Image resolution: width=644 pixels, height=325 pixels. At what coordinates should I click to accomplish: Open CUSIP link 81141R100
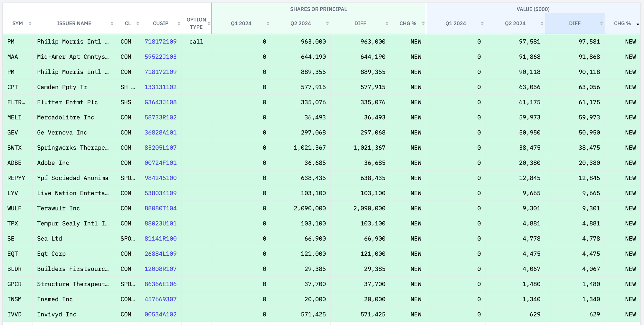coord(160,239)
